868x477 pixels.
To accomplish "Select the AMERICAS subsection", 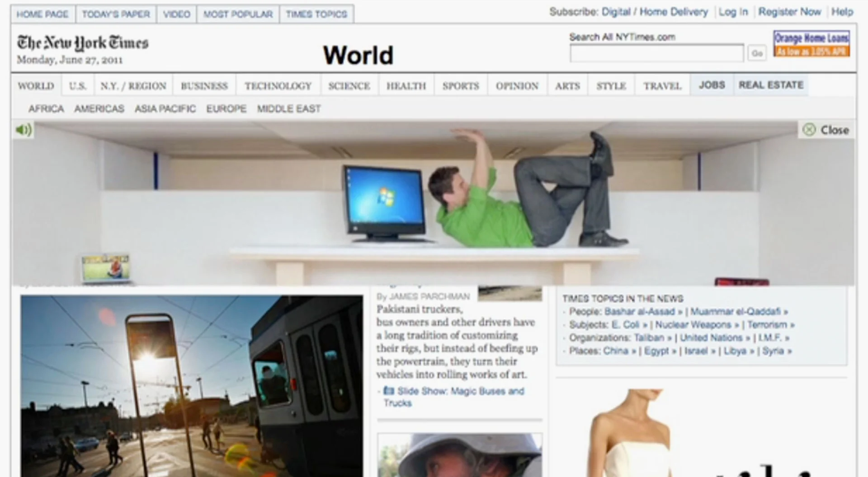I will [x=99, y=109].
